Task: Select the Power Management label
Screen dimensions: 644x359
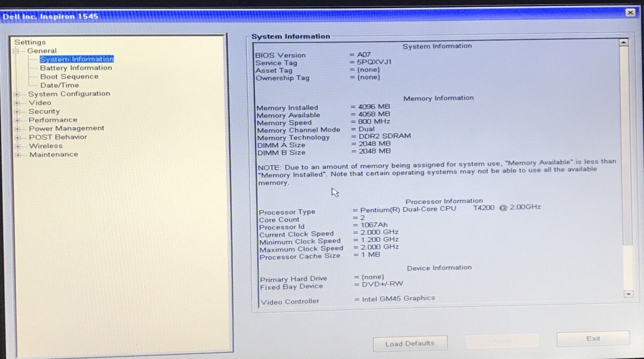Action: click(x=67, y=128)
